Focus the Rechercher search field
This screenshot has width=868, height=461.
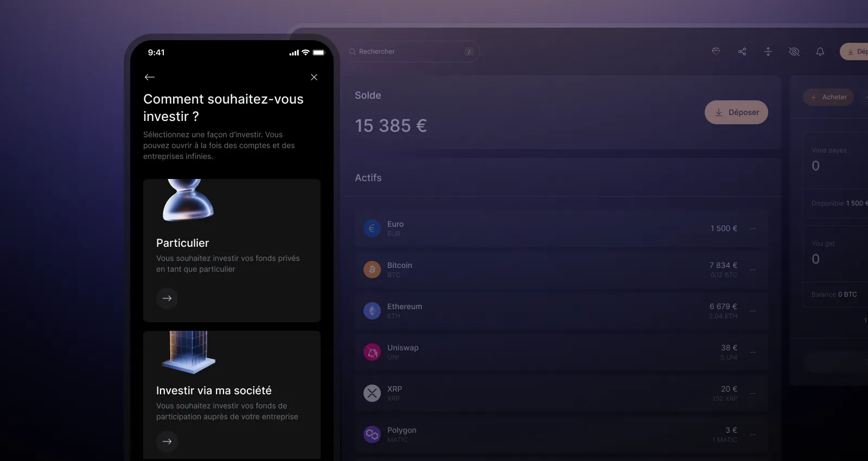[x=413, y=52]
